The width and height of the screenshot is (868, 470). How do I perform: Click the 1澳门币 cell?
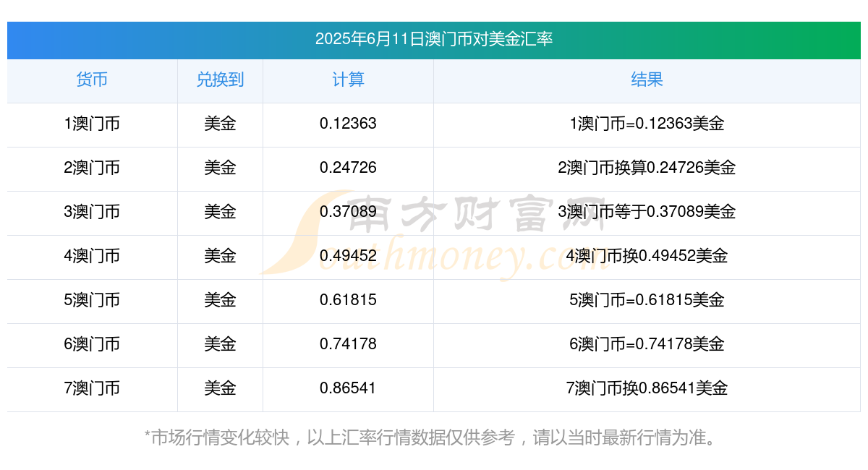coord(92,124)
